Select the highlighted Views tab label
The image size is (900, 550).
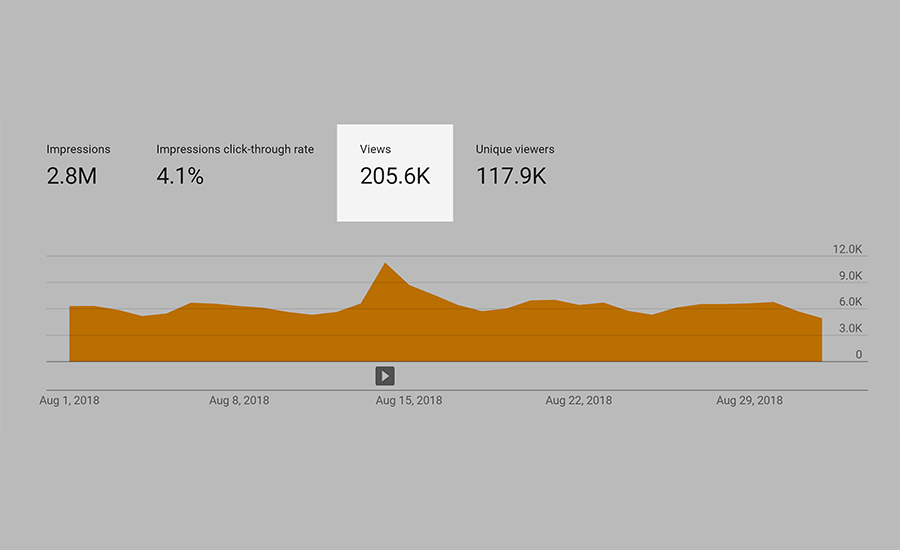click(x=375, y=150)
